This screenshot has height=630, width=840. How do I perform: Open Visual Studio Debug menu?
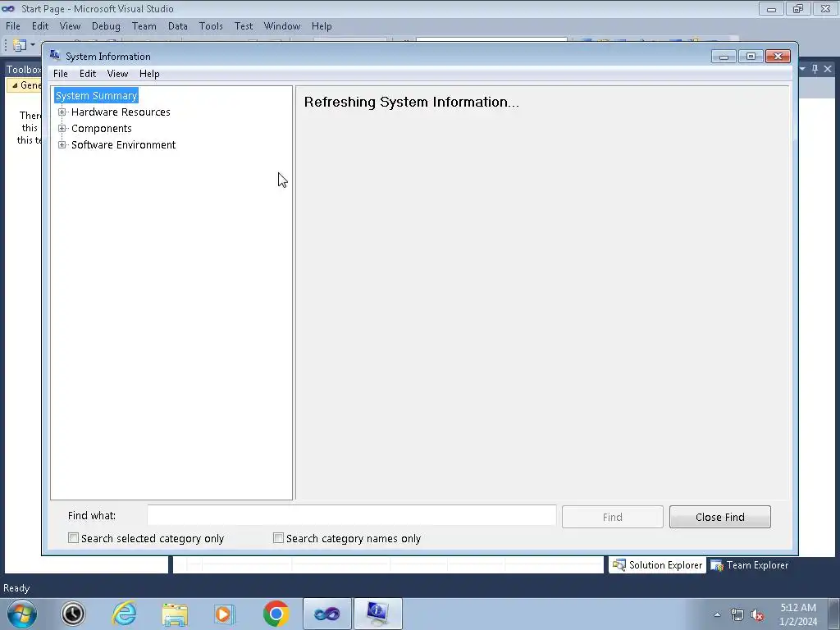106,26
